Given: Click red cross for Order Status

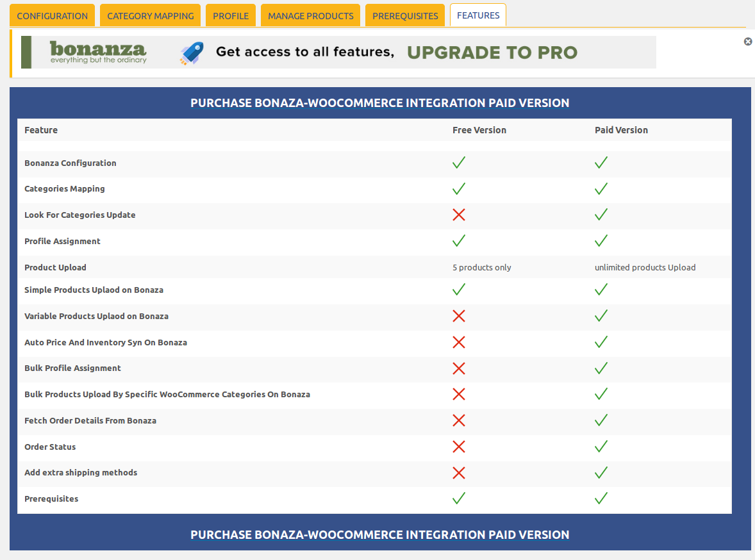Looking at the screenshot, I should tap(459, 447).
